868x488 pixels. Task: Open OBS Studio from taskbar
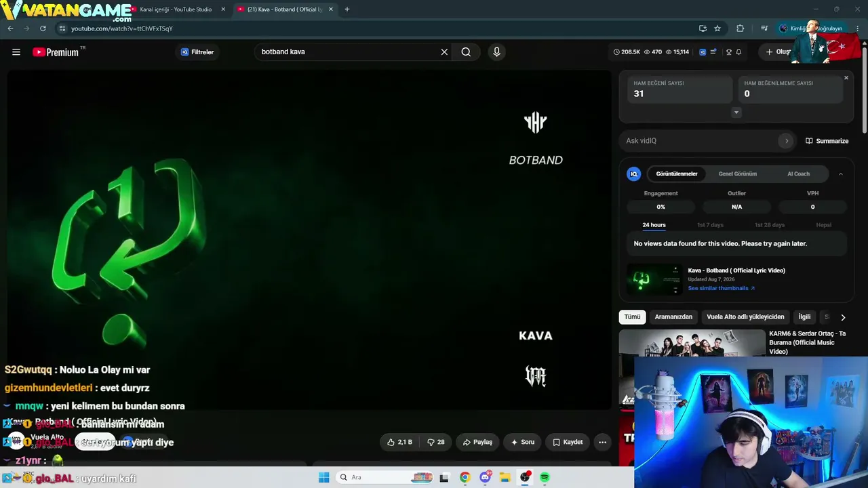click(525, 478)
